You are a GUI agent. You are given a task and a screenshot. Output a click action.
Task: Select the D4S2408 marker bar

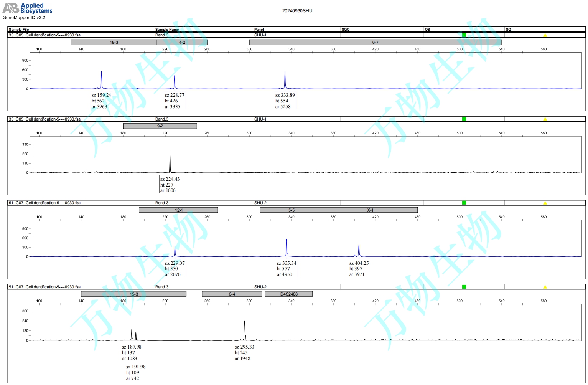pos(288,294)
